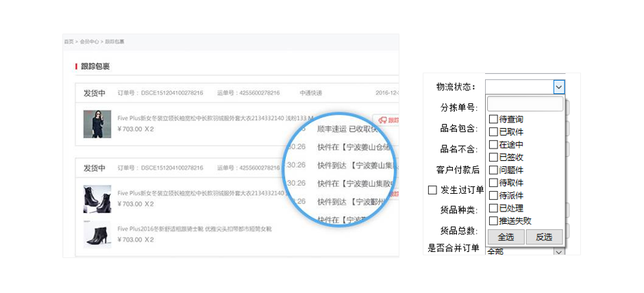
Task: Click the red tracking truck icon
Action: click(383, 120)
